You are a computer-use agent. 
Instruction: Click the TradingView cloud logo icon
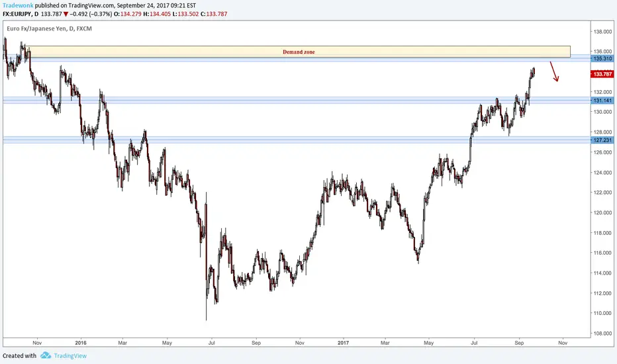[x=46, y=355]
